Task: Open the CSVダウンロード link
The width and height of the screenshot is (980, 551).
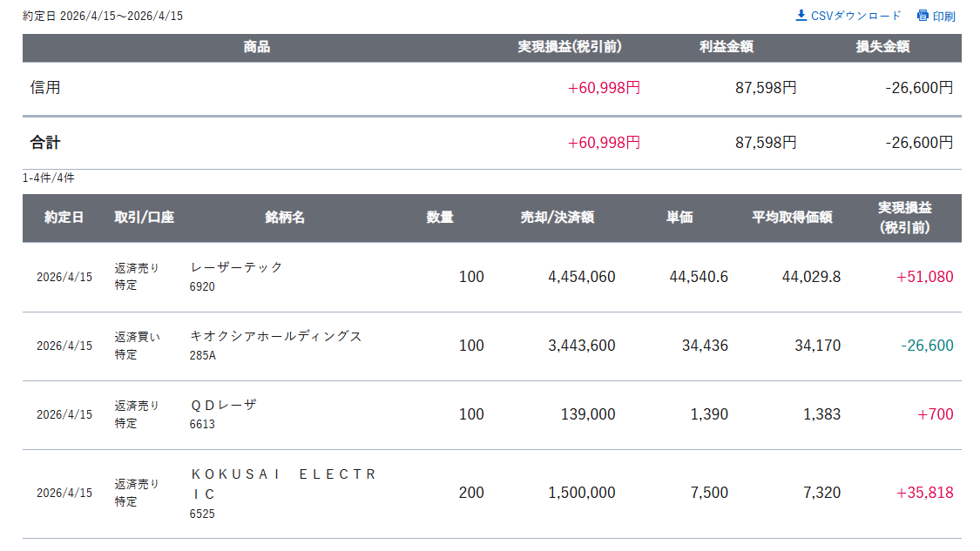Action: (x=855, y=16)
